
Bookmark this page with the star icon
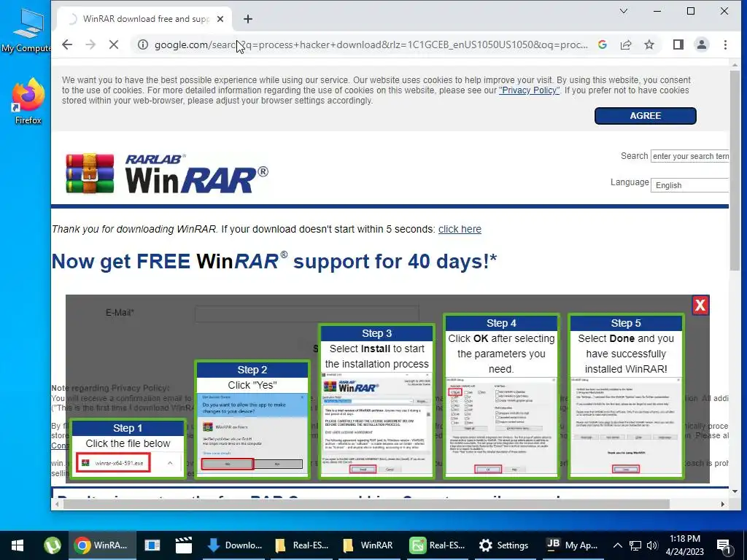click(x=649, y=44)
